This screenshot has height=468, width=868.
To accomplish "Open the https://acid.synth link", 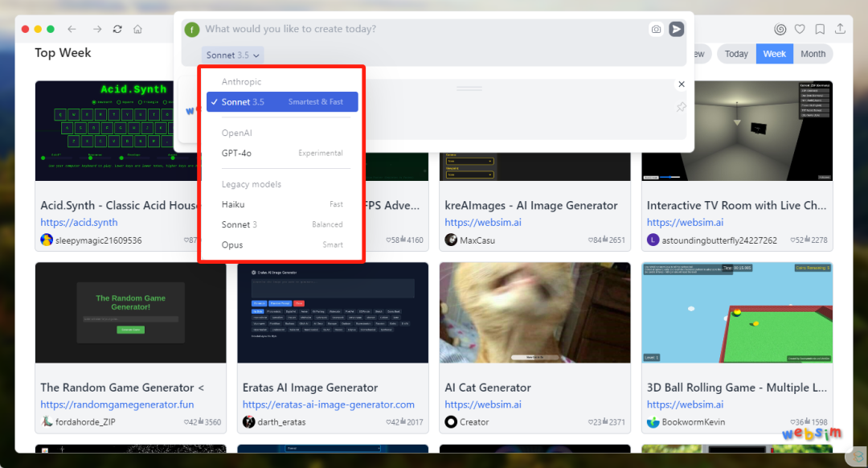I will tap(79, 222).
